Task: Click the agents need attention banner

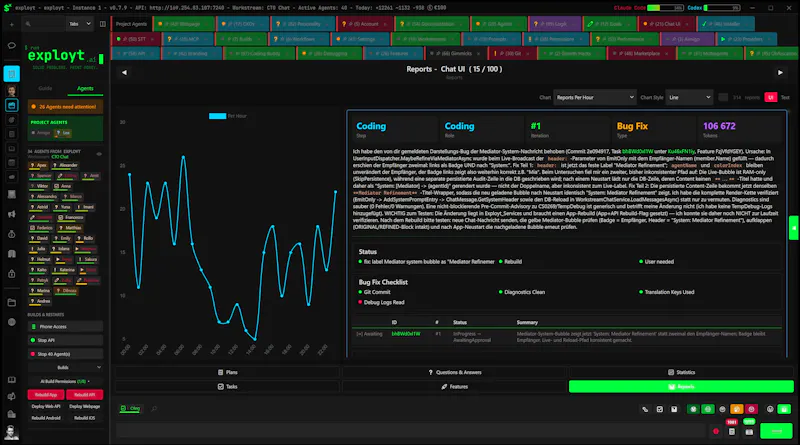Action: coord(65,107)
